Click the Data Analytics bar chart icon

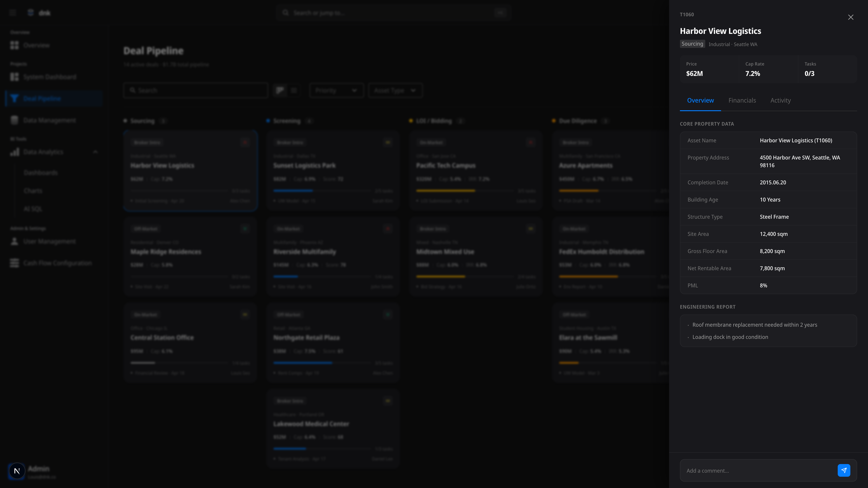pos(14,152)
